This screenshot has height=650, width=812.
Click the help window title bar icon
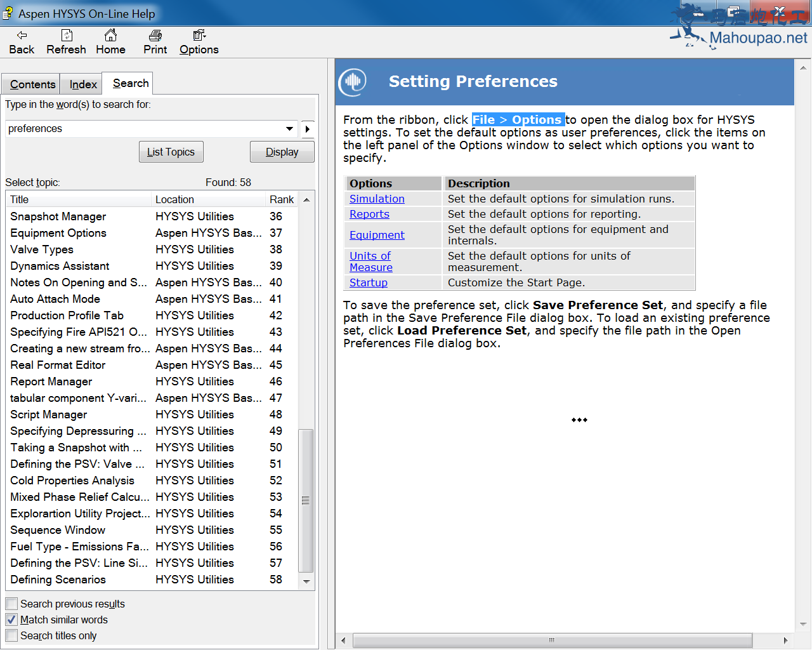click(x=8, y=13)
